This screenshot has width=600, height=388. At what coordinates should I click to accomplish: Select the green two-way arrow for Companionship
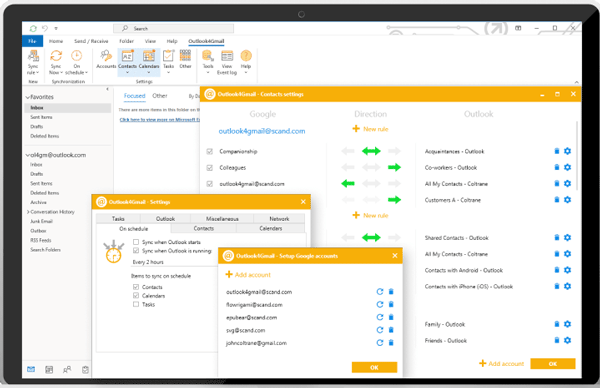coord(371,151)
